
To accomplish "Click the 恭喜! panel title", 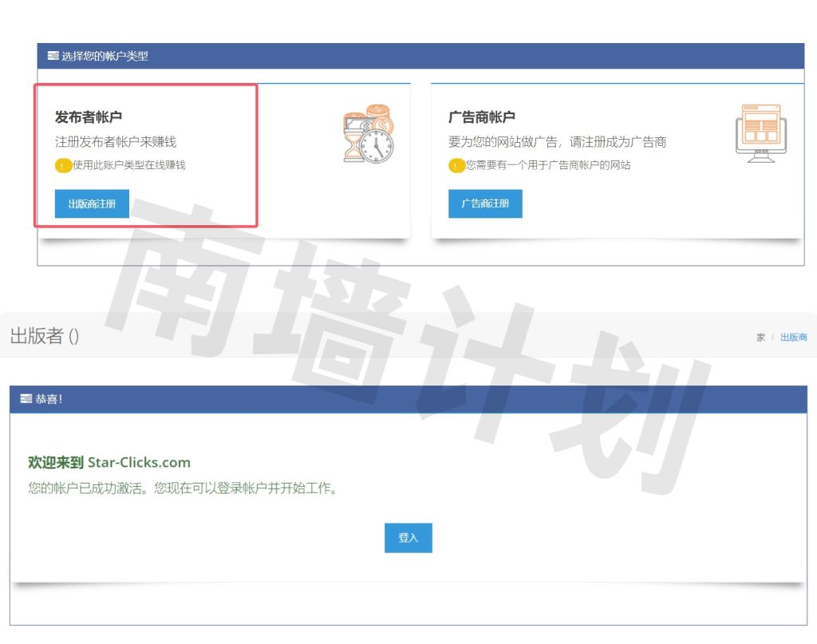I will (x=49, y=399).
